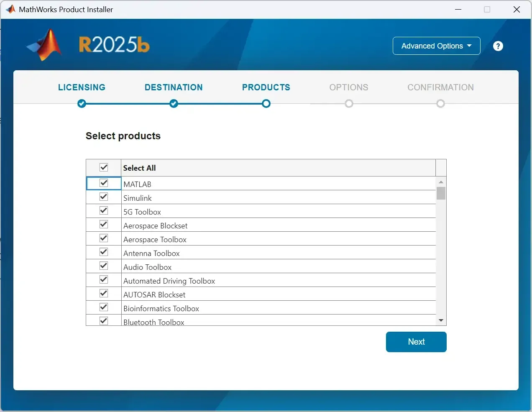Deselect the Antenna Toolbox checkbox
The width and height of the screenshot is (532, 412).
click(104, 252)
